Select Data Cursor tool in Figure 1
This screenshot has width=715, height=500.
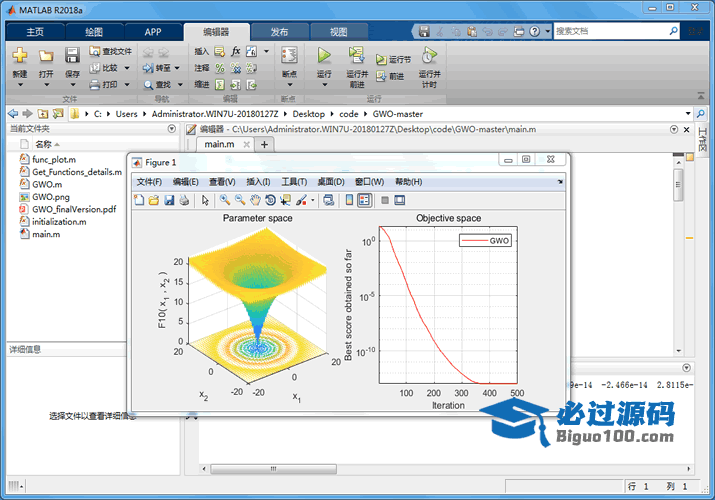coord(285,200)
